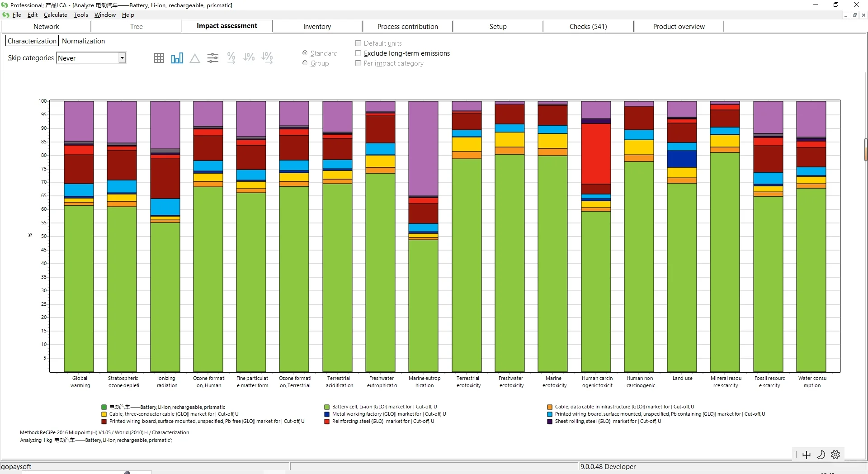Click the 'Stratospheric ozone depleti' axis label
868x474 pixels.
tap(123, 382)
